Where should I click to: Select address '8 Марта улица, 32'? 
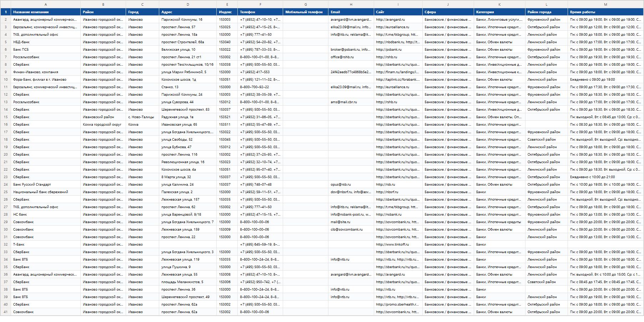[188, 177]
